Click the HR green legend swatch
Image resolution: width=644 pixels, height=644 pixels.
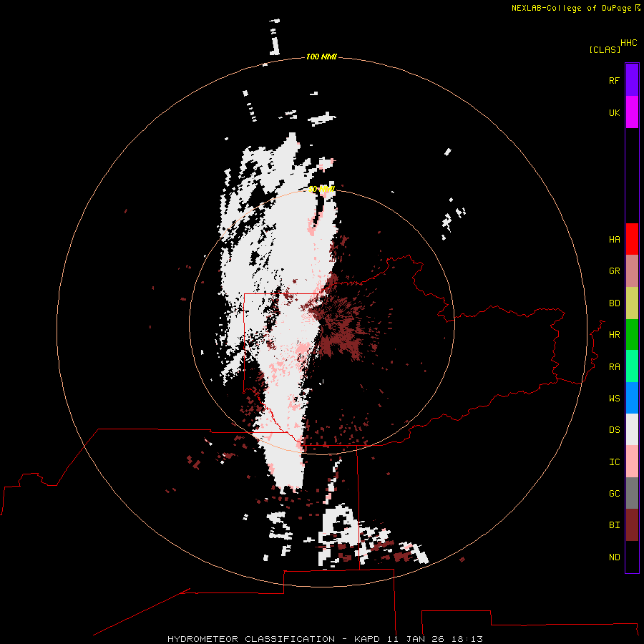pyautogui.click(x=632, y=335)
